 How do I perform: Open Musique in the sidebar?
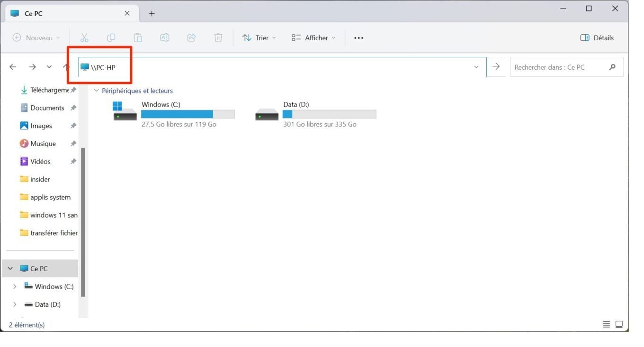38,144
